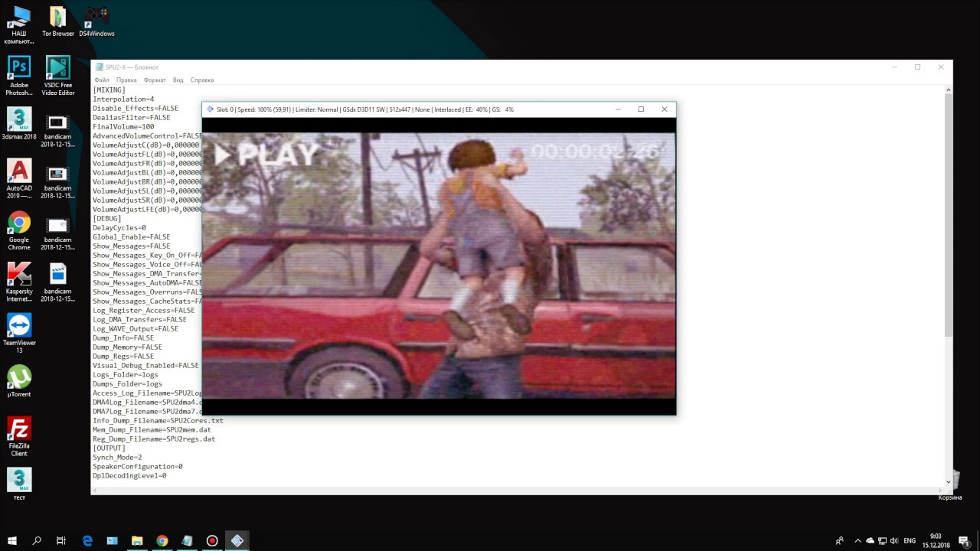This screenshot has width=980, height=551.
Task: Select the тест 3ds Max file icon
Action: click(x=18, y=484)
